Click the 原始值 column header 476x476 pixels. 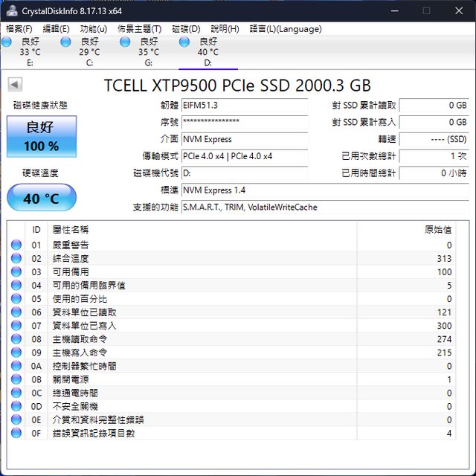[x=437, y=230]
